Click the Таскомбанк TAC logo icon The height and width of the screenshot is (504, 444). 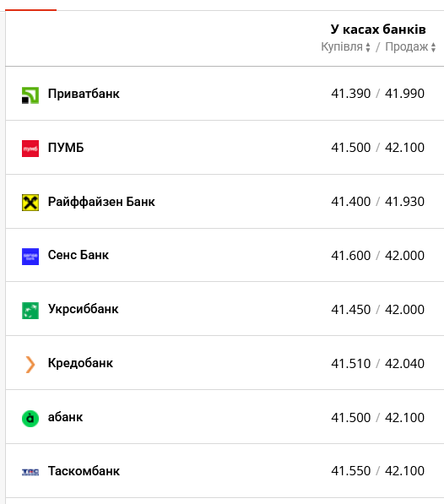30,472
